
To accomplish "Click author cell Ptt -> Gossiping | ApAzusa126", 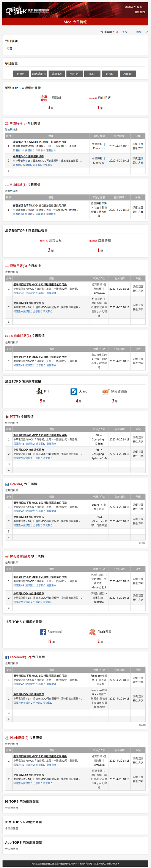I will [99, 454].
